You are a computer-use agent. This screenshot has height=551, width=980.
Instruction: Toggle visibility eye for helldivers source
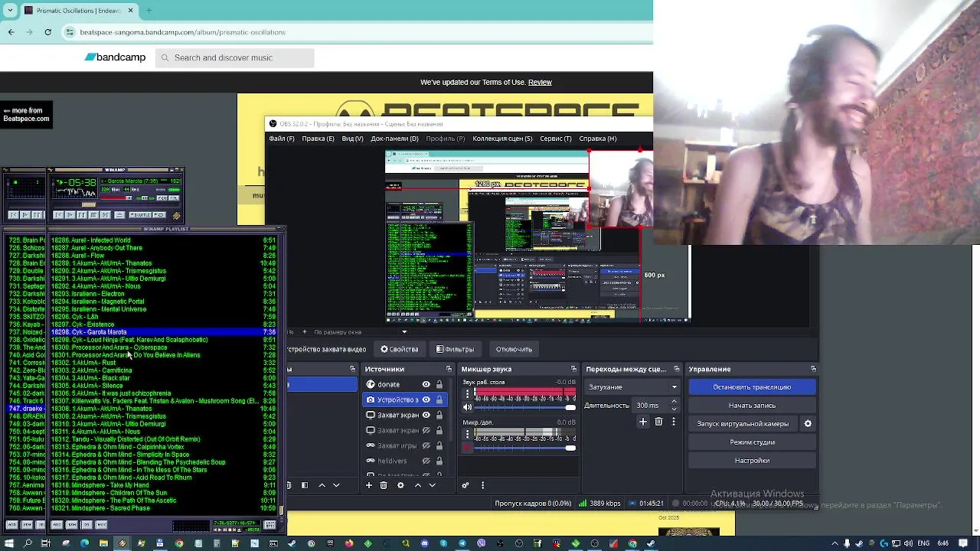click(x=426, y=461)
